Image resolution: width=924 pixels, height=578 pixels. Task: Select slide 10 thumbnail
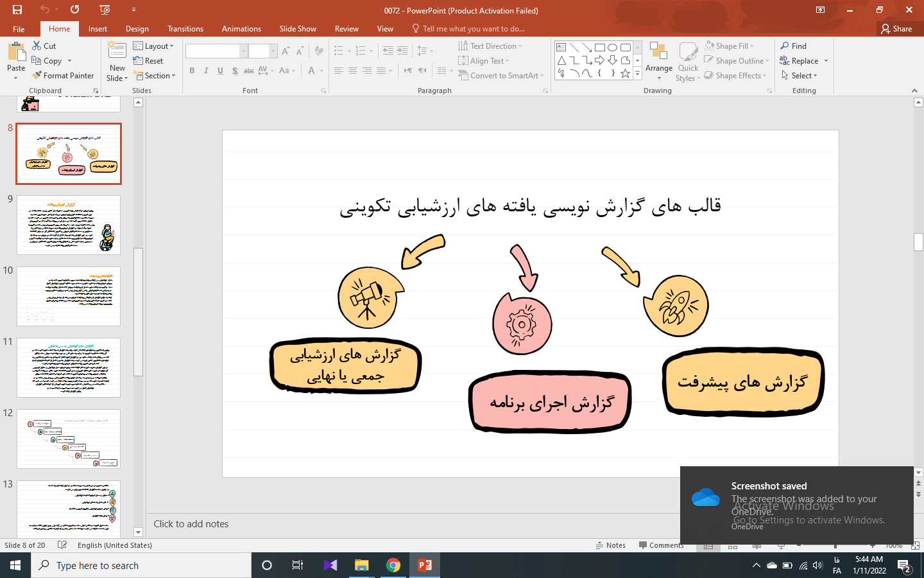tap(69, 297)
